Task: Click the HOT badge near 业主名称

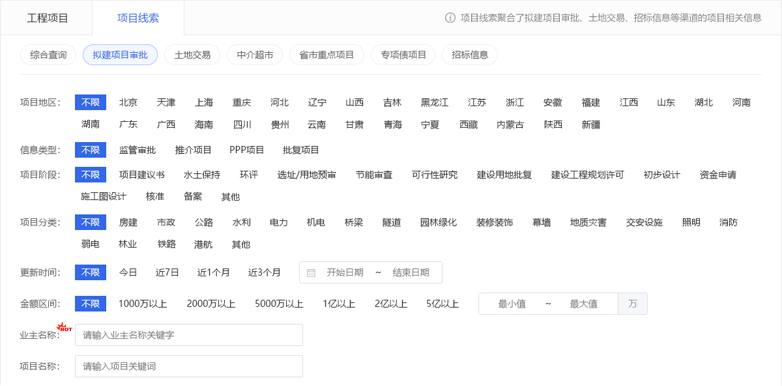Action: click(64, 327)
